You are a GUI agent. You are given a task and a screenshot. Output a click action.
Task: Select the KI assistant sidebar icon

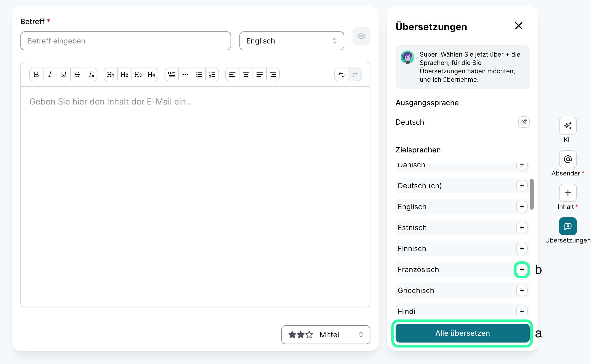(x=568, y=126)
